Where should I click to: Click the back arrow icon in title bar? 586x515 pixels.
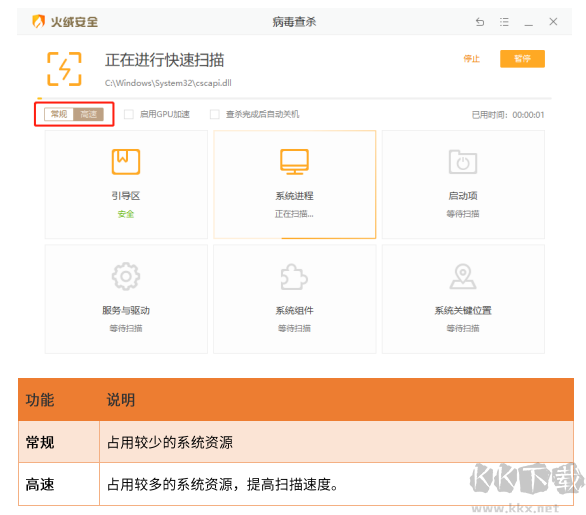[480, 22]
